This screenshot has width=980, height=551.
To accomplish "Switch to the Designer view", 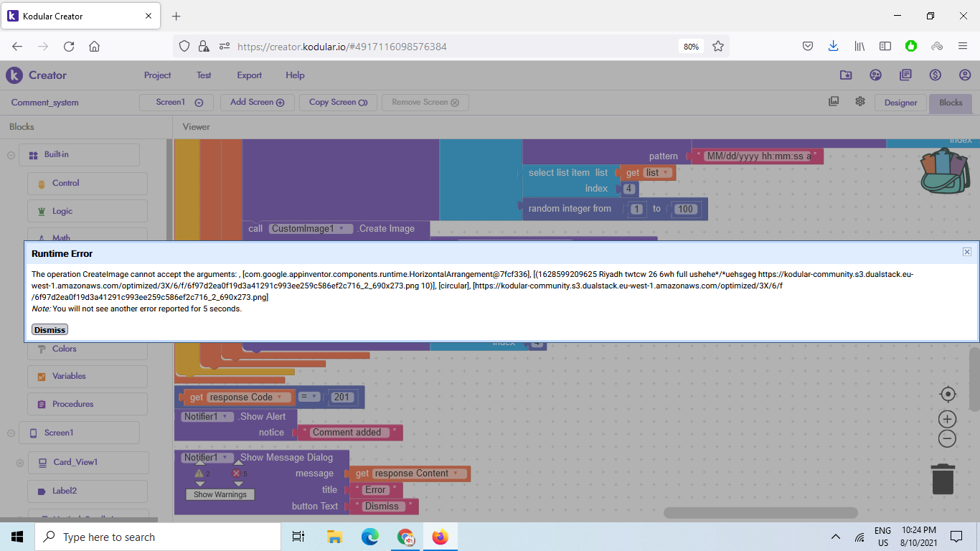I will tap(900, 103).
